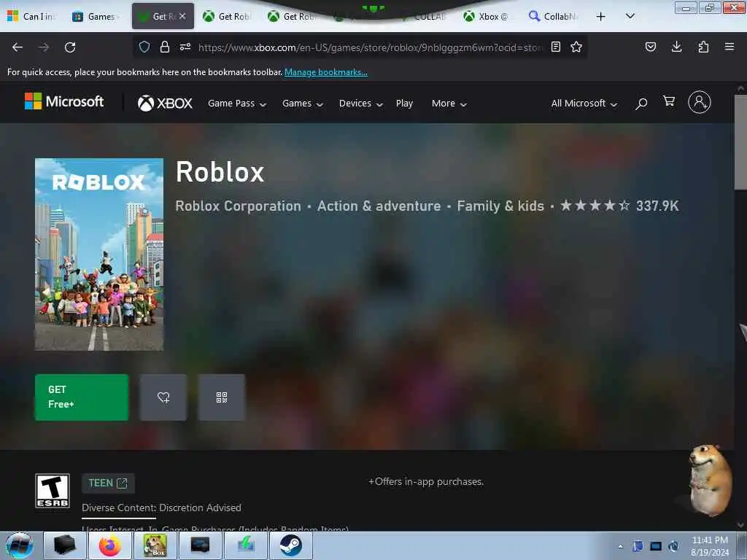Open the Roblox box art image
The width and height of the screenshot is (747, 560).
pos(99,254)
